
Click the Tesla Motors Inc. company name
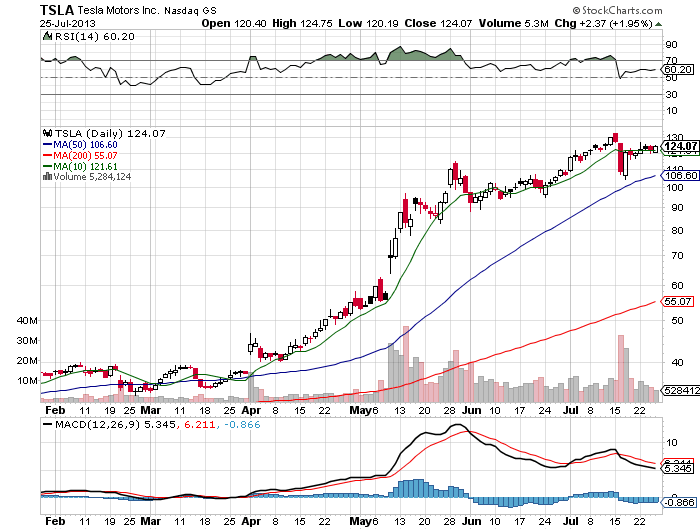pos(118,10)
